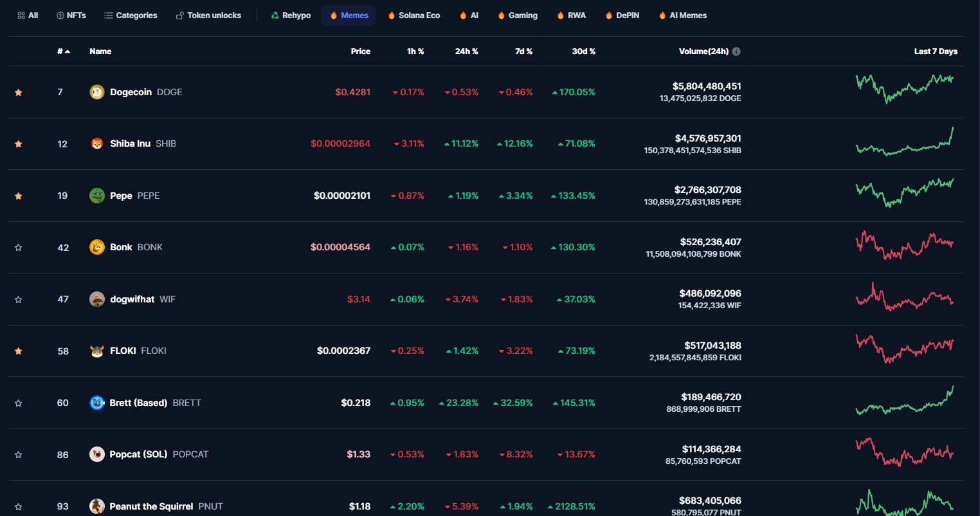Sort table by rank number column

(64, 51)
